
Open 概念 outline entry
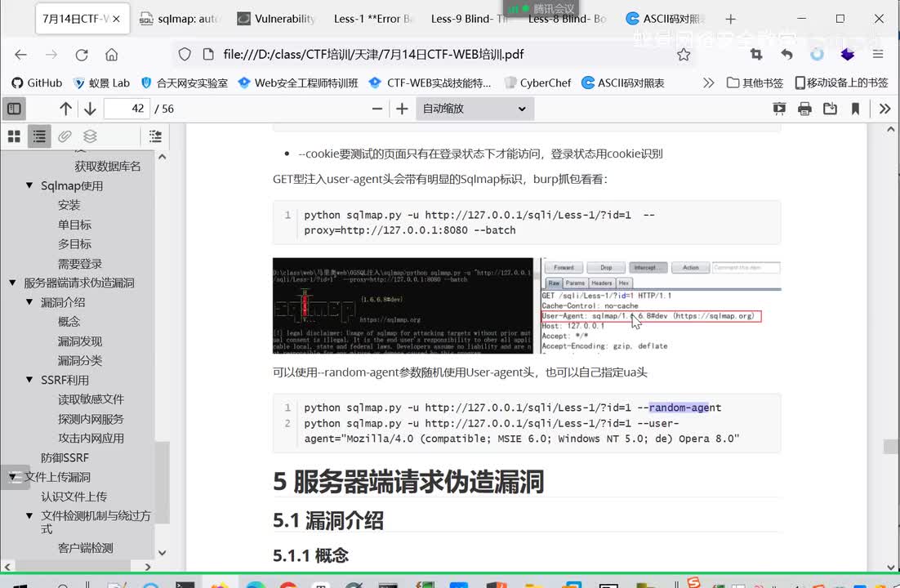tap(69, 322)
